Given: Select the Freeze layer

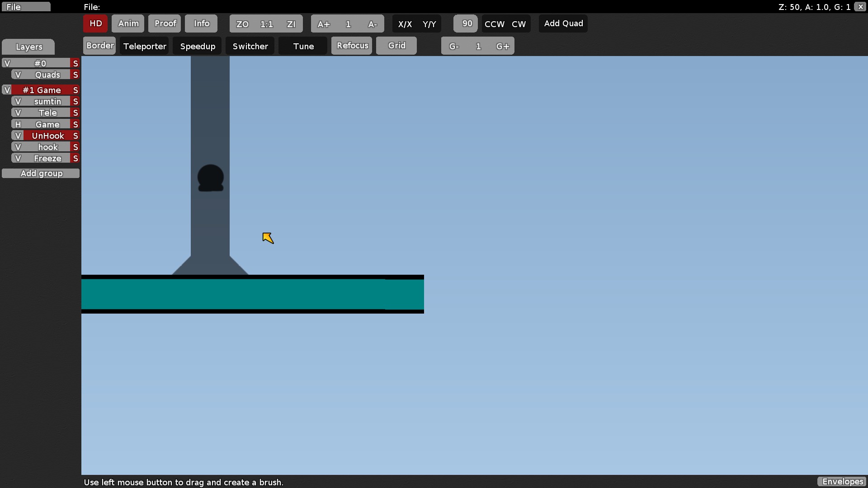Looking at the screenshot, I should (x=47, y=158).
